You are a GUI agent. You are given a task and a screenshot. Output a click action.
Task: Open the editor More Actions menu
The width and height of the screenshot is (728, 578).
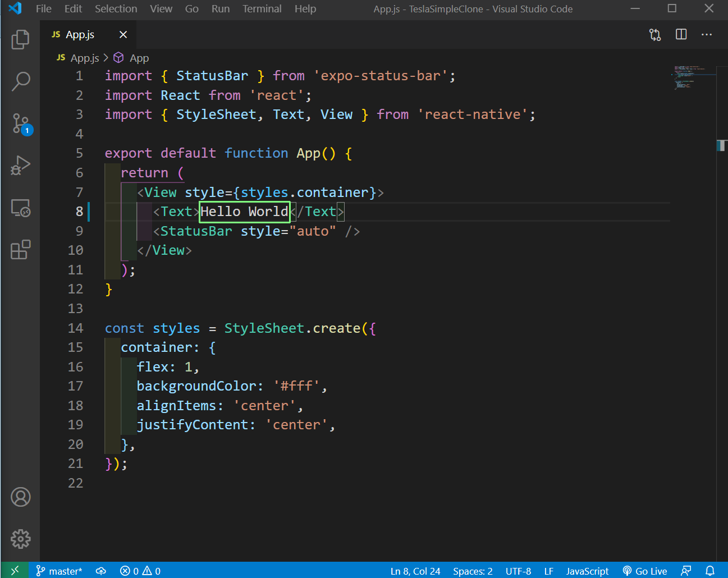point(707,35)
